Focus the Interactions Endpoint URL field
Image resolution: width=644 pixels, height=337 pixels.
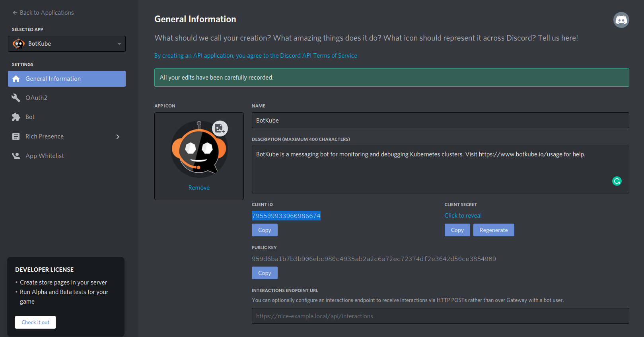point(440,316)
